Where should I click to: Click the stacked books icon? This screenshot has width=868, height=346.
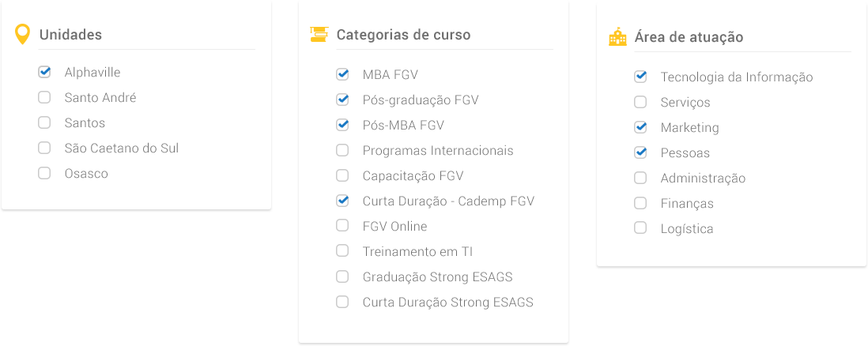[x=319, y=34]
